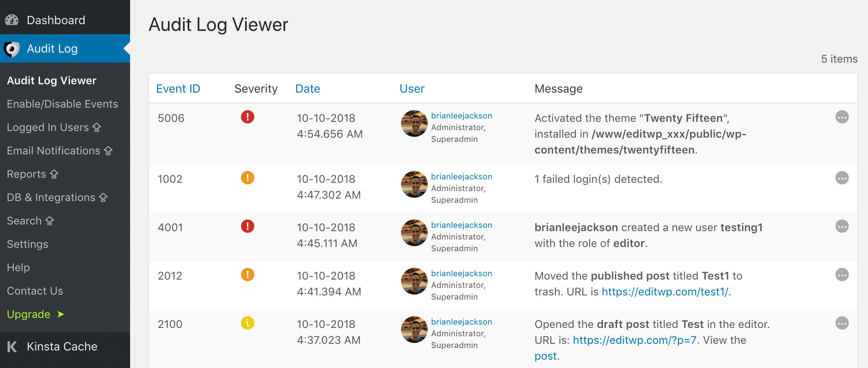Sort the table by Date

[x=307, y=88]
